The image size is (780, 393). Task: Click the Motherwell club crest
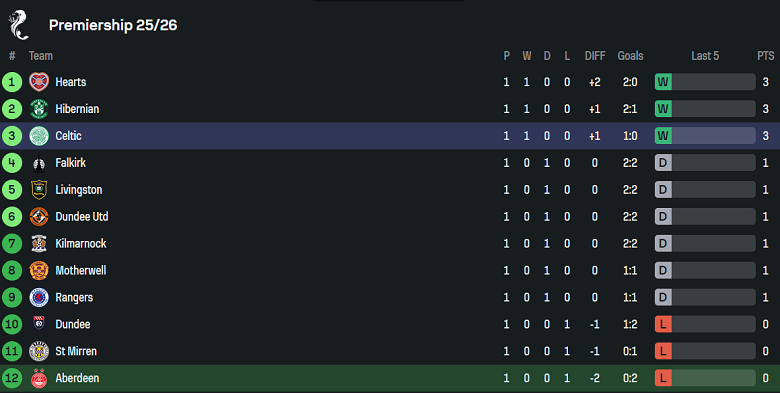(x=39, y=270)
